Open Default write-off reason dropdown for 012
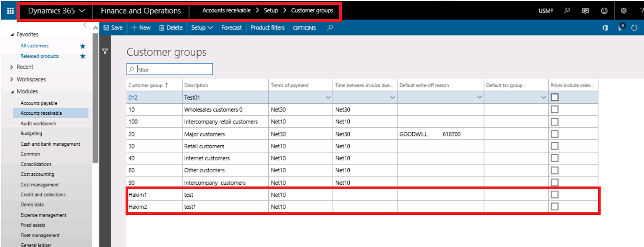The width and height of the screenshot is (644, 247). coord(479,97)
